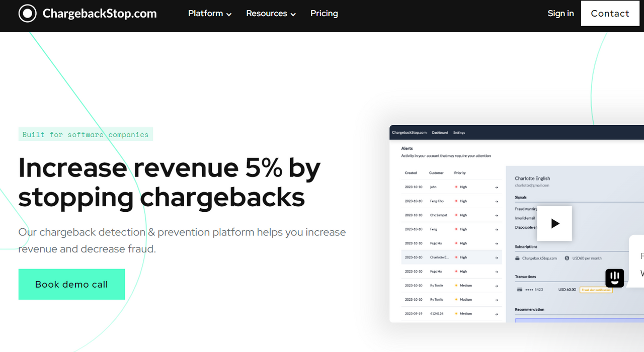Click the Built for software companies badge
644x352 pixels.
click(x=86, y=134)
